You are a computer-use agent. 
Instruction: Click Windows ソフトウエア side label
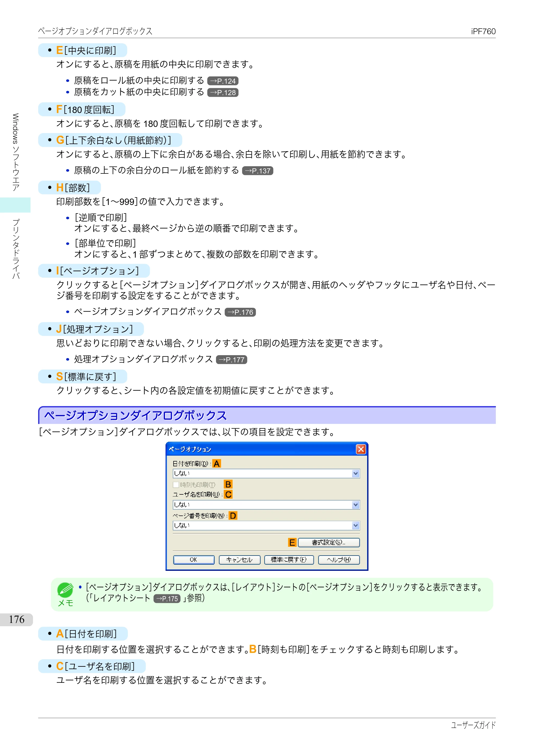pos(15,152)
